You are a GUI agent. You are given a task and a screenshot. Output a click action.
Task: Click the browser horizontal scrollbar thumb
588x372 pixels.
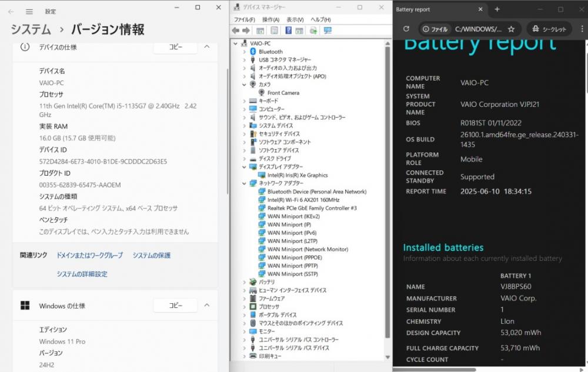tap(435, 370)
